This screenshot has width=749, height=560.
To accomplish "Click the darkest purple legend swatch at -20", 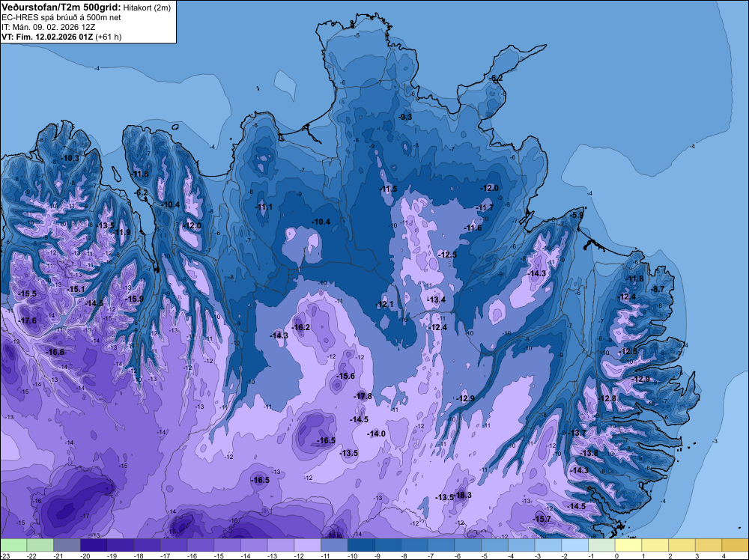I will [x=94, y=545].
